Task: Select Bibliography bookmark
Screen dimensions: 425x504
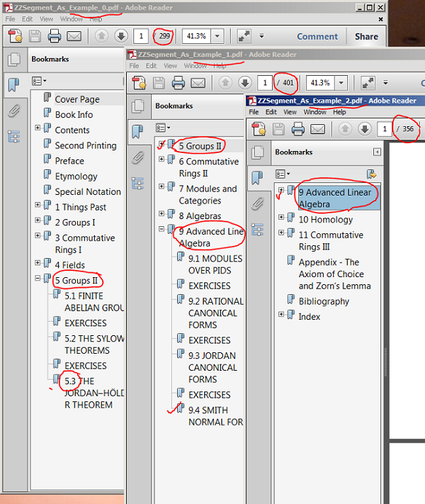Action: tap(324, 301)
